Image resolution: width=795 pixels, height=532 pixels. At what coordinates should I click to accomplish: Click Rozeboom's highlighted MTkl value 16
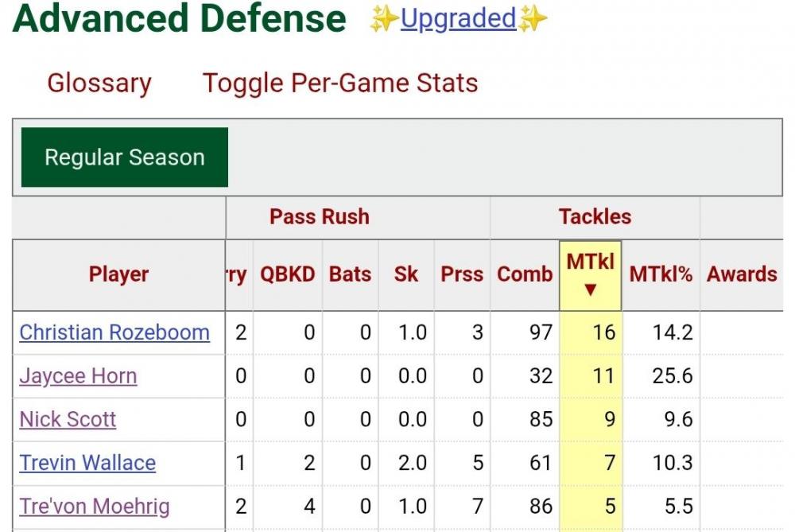603,332
